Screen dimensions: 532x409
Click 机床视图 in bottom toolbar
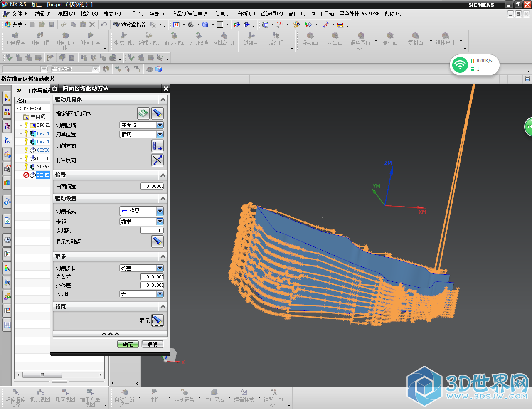pyautogui.click(x=40, y=396)
